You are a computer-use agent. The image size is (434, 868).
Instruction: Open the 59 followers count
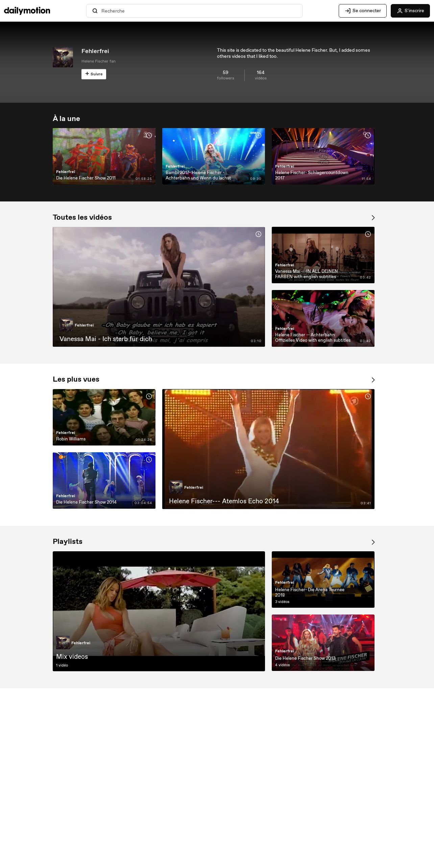(x=225, y=75)
